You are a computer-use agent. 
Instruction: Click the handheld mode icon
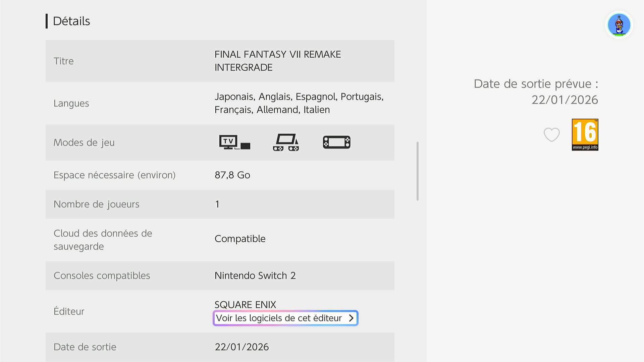(336, 142)
